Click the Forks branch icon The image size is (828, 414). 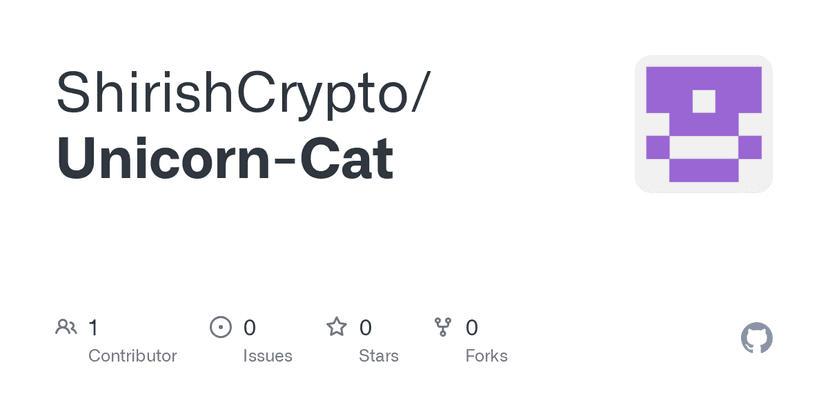pyautogui.click(x=443, y=326)
